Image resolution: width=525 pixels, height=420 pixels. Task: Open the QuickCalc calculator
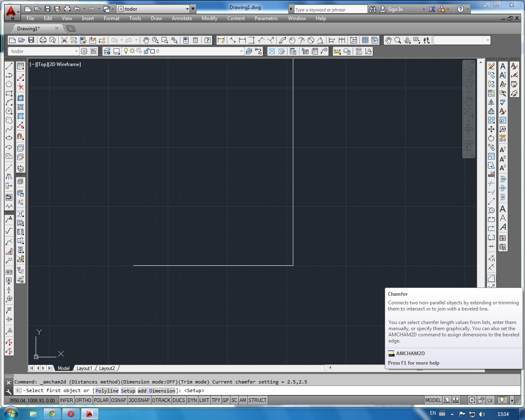(x=196, y=40)
